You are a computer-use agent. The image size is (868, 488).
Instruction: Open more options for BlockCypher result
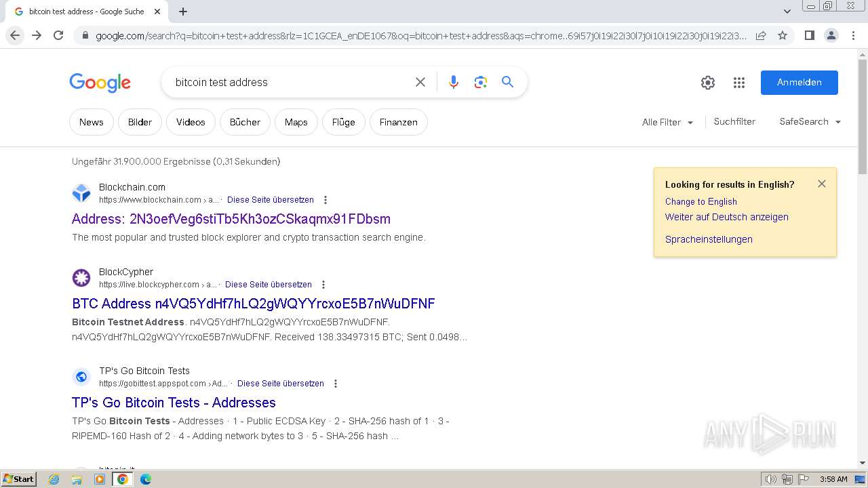[323, 285]
